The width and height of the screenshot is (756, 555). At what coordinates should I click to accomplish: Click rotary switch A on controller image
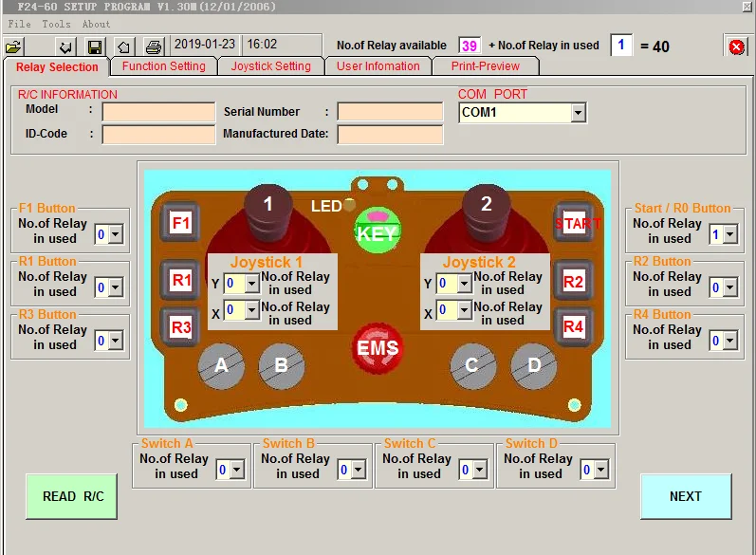[221, 366]
